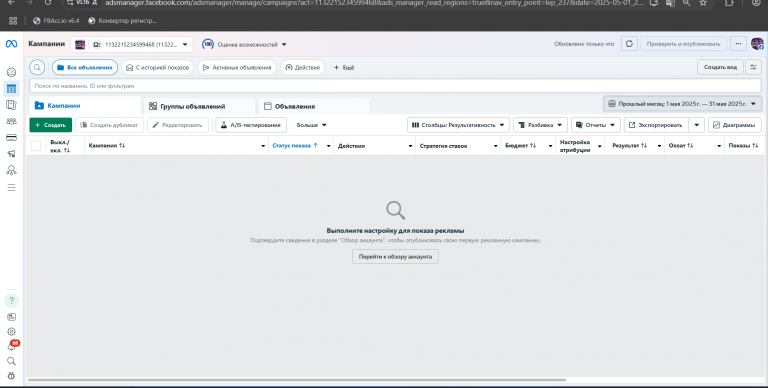Open the Meta logo home icon

coord(11,44)
